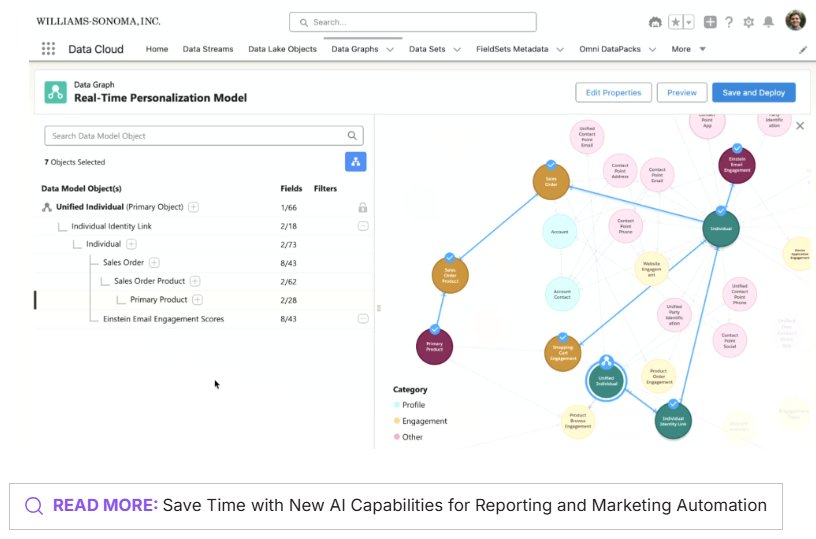Click the blue hierarchy view button
This screenshot has width=816, height=539.
pyautogui.click(x=355, y=162)
